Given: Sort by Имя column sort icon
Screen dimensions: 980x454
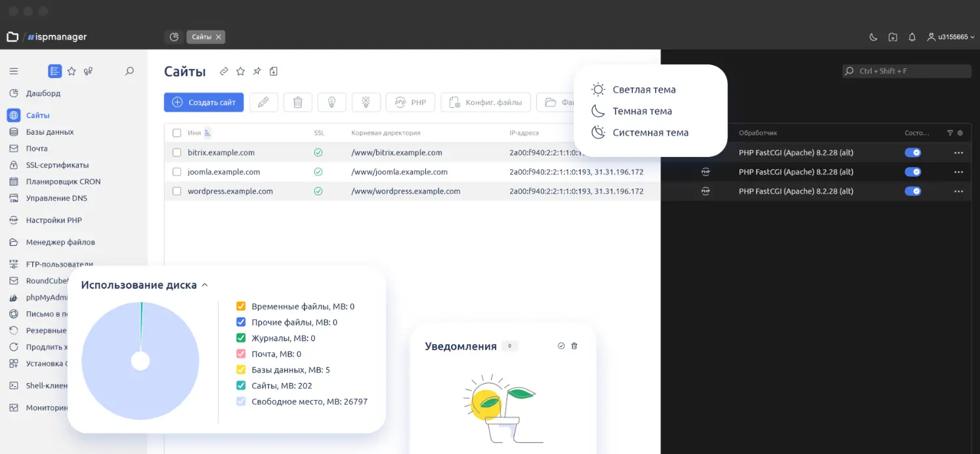Looking at the screenshot, I should click(x=207, y=133).
